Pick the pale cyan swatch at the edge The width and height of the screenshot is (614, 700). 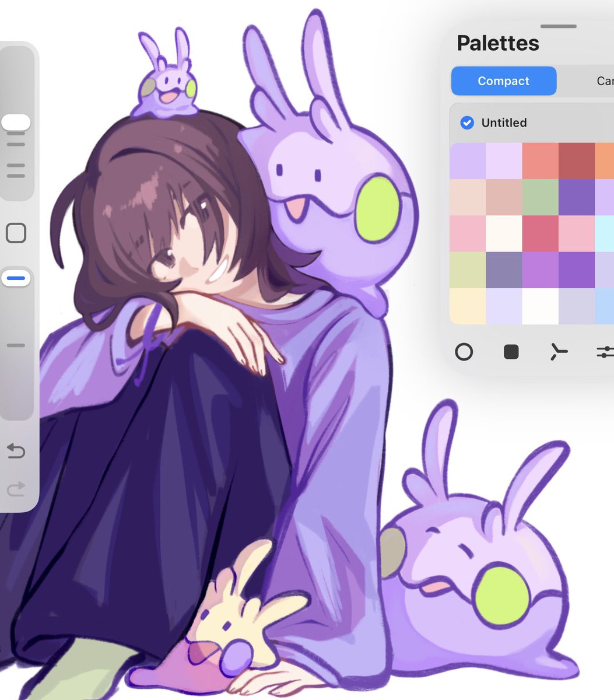coord(605,233)
